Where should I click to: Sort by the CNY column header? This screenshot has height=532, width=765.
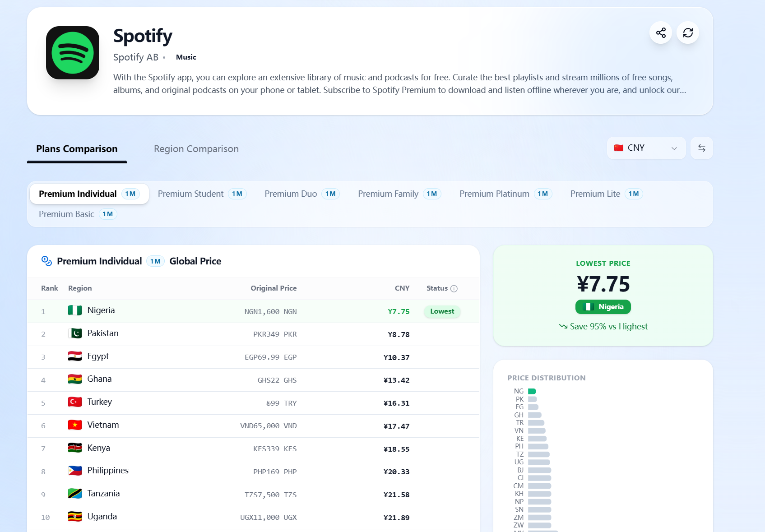[402, 288]
